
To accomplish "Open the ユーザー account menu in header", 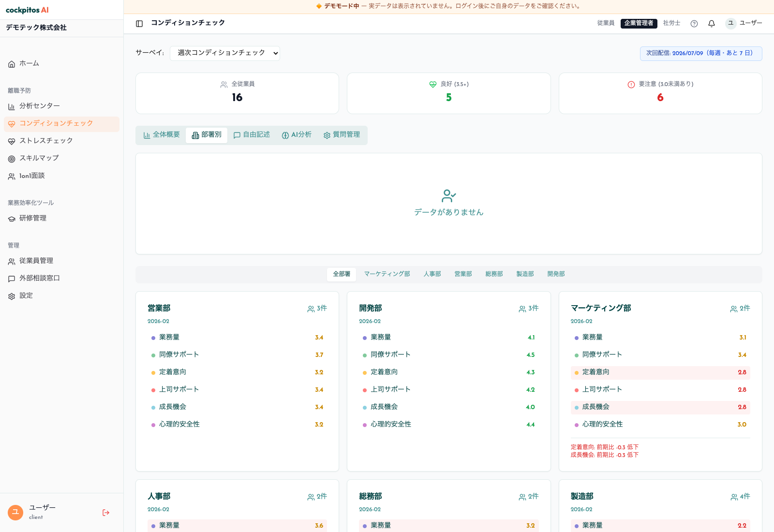I will 744,23.
